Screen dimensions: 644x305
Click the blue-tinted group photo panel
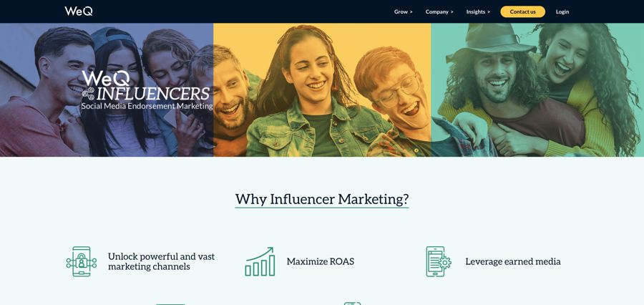pos(107,89)
